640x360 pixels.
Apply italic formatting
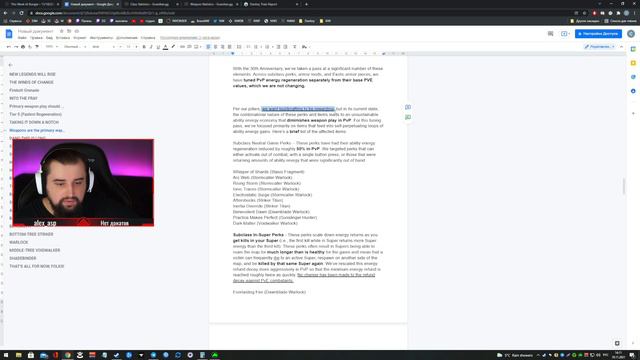tap(151, 47)
